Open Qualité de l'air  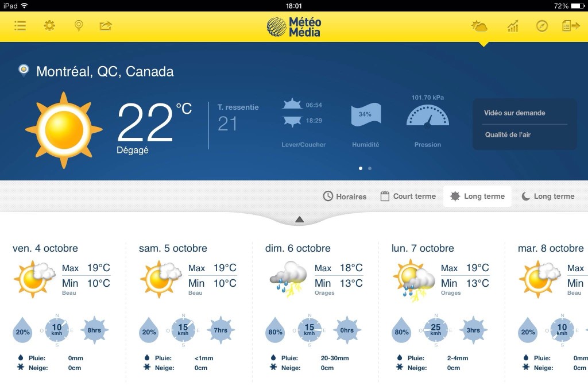(x=508, y=135)
